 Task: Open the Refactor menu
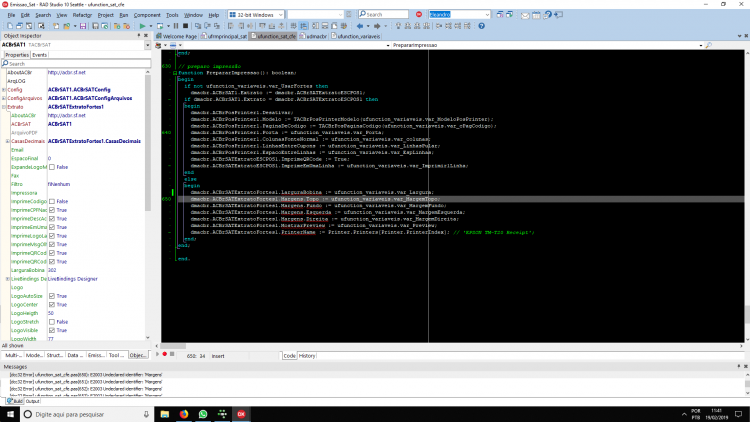click(x=82, y=15)
